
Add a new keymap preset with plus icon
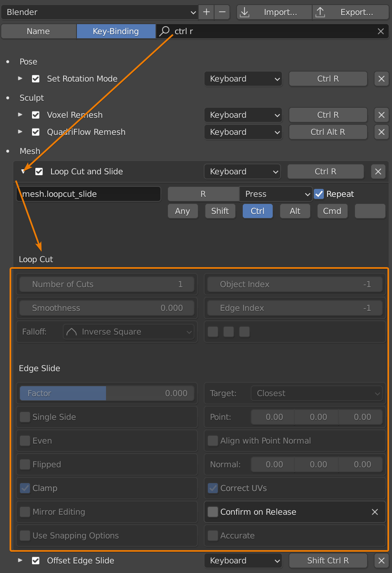click(206, 12)
